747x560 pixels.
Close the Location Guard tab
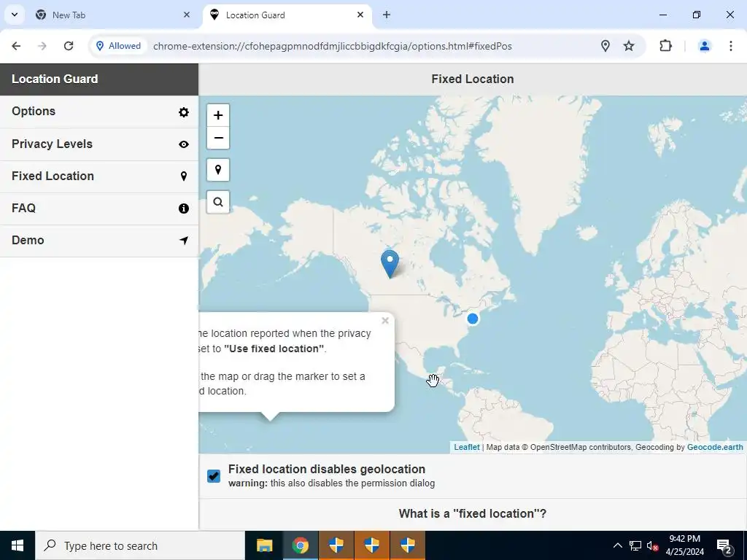360,15
